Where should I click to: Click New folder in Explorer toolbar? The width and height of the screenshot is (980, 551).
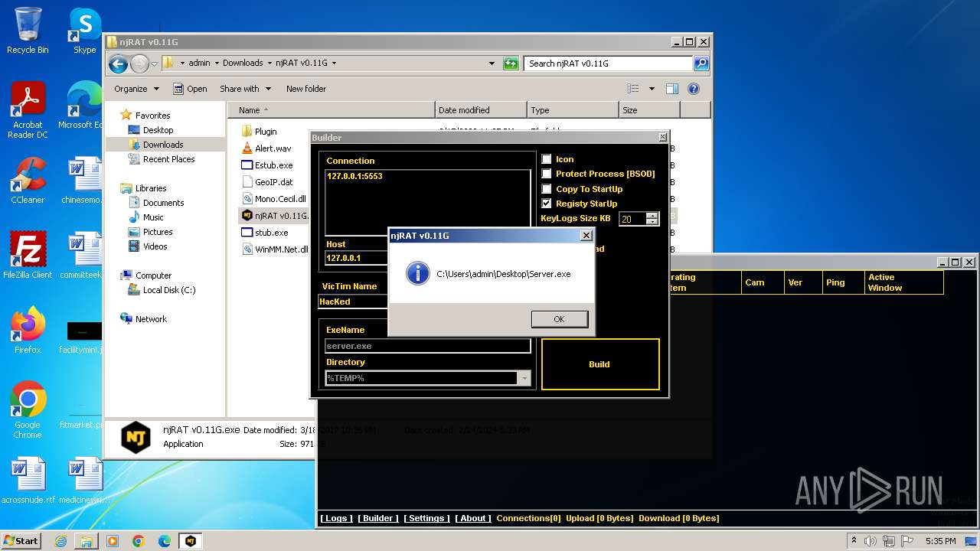[x=306, y=89]
